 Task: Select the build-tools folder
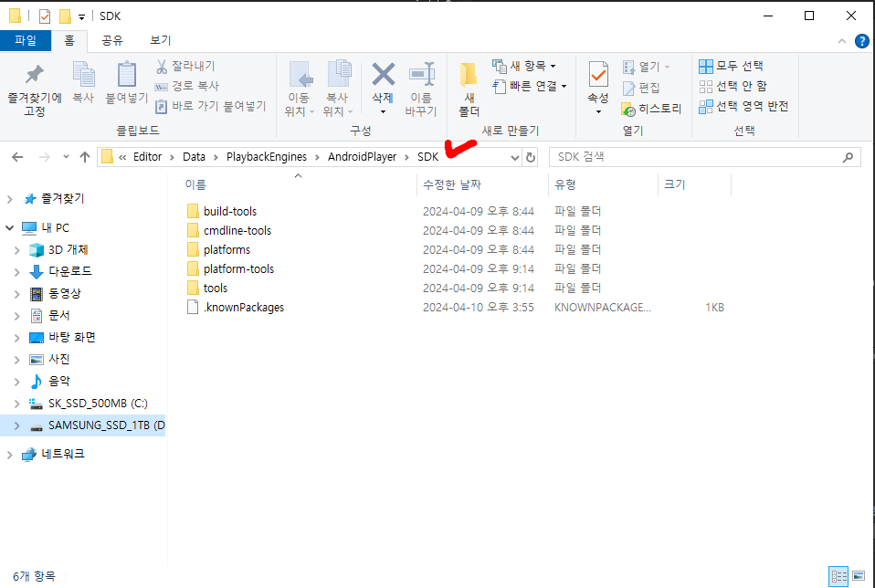point(230,212)
